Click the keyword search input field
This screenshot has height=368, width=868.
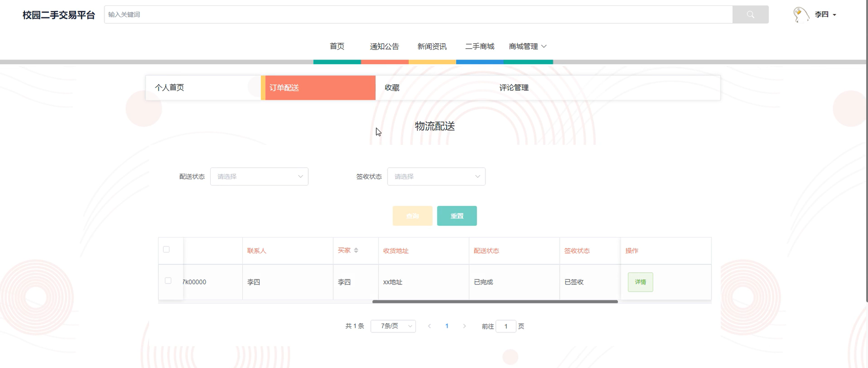(418, 14)
